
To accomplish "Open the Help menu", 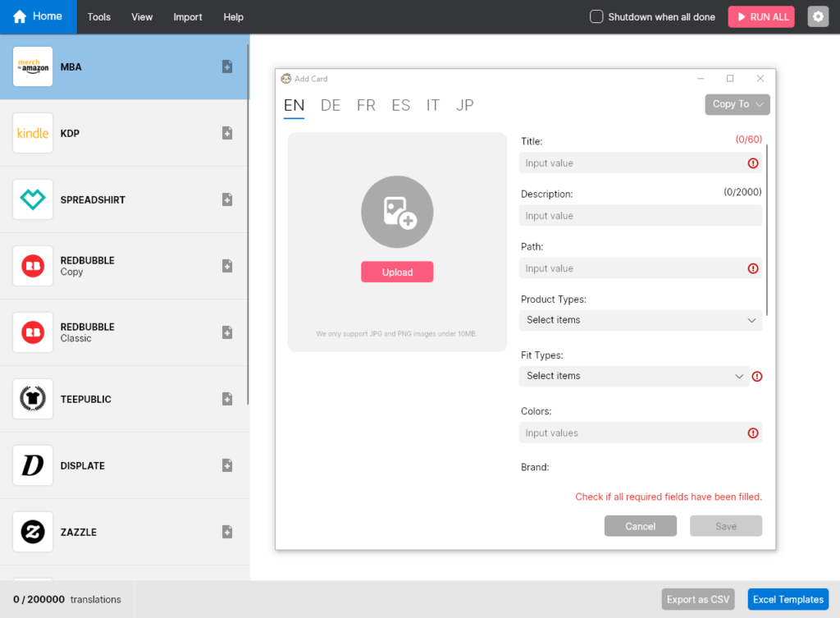I will pos(234,17).
